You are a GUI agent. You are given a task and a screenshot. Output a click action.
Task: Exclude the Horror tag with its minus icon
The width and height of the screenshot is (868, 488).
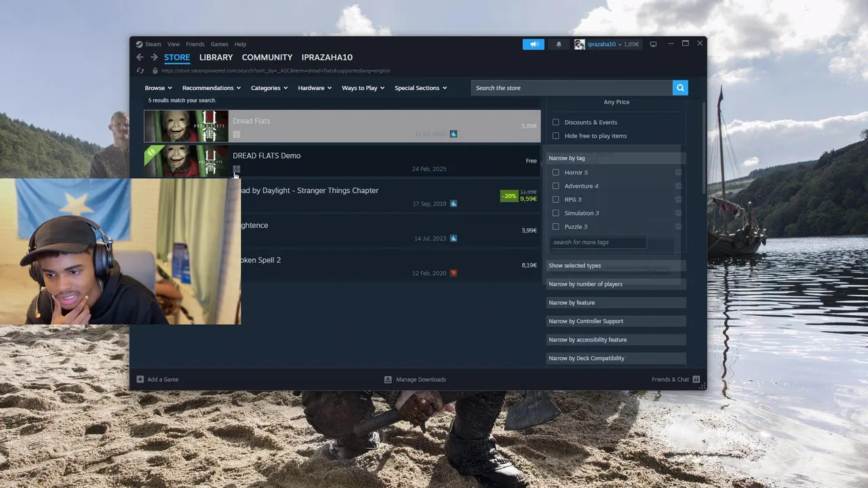(x=678, y=172)
